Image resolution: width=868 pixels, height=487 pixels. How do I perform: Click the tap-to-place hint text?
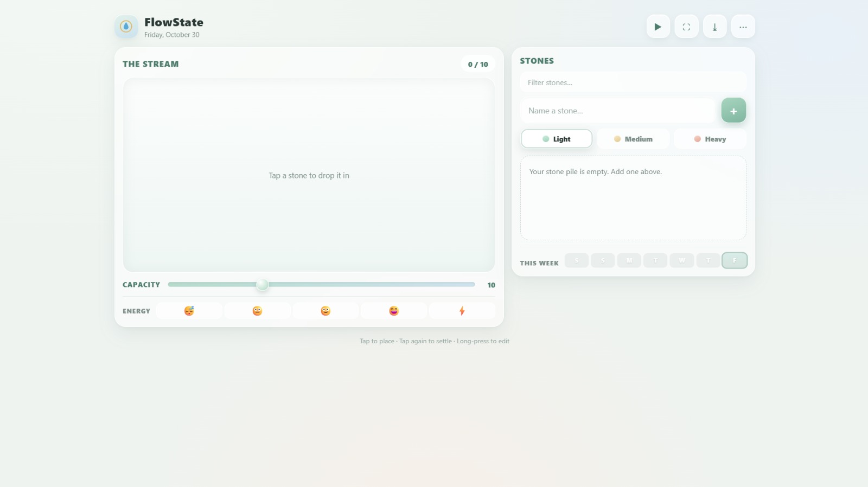pyautogui.click(x=435, y=341)
